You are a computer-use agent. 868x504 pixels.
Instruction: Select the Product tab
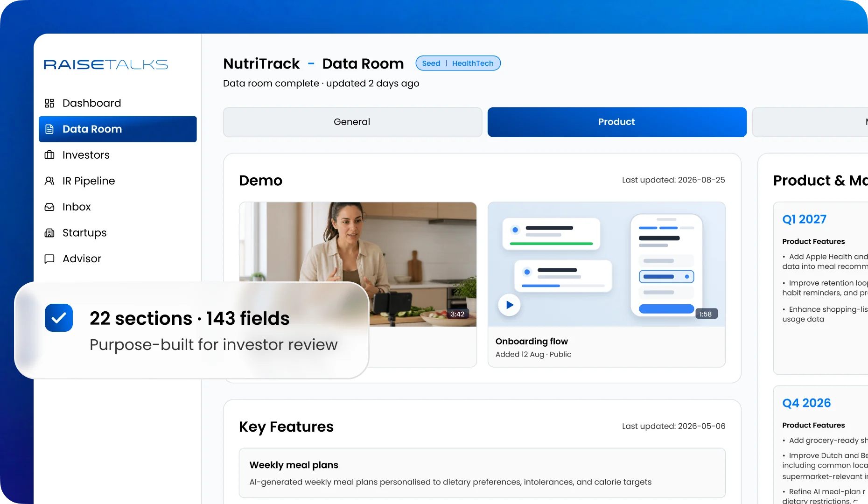click(617, 122)
